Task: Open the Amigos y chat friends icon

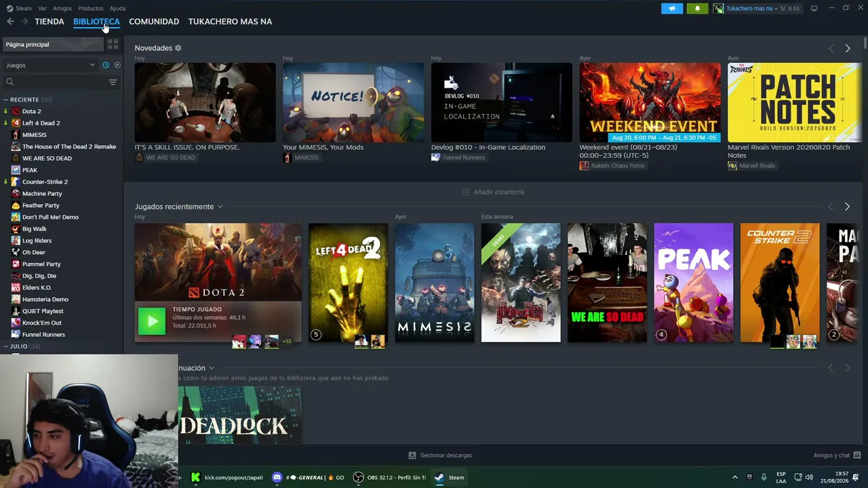Action: (857, 455)
